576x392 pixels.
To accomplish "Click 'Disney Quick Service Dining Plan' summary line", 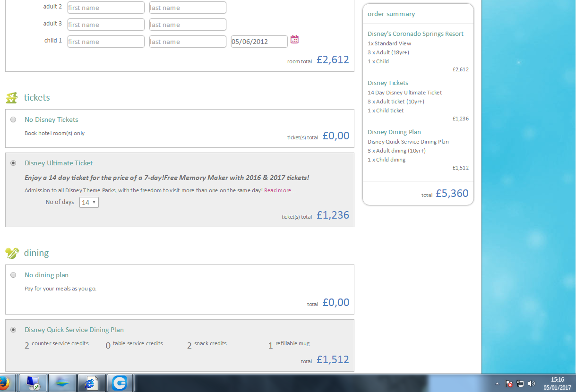I will pos(408,142).
